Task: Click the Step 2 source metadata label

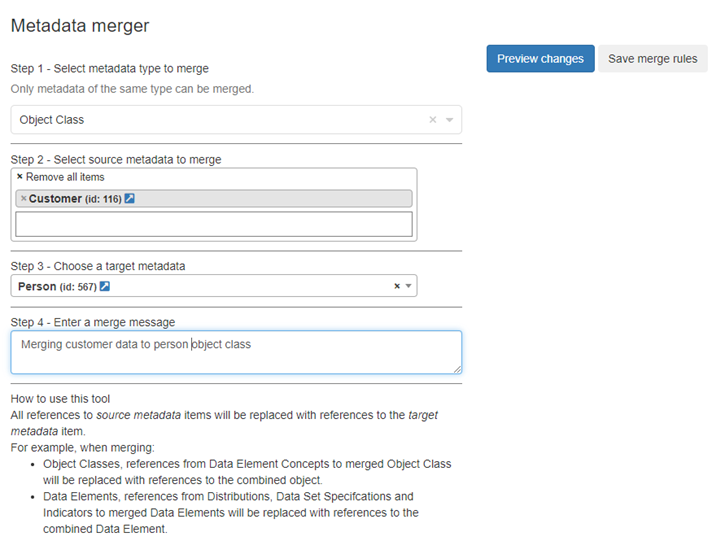Action: click(x=115, y=159)
